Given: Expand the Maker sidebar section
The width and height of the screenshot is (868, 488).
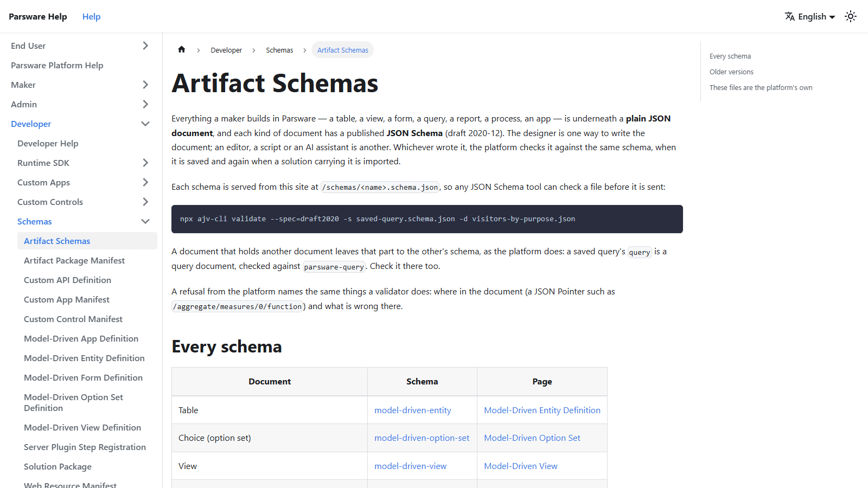Looking at the screenshot, I should coord(145,85).
